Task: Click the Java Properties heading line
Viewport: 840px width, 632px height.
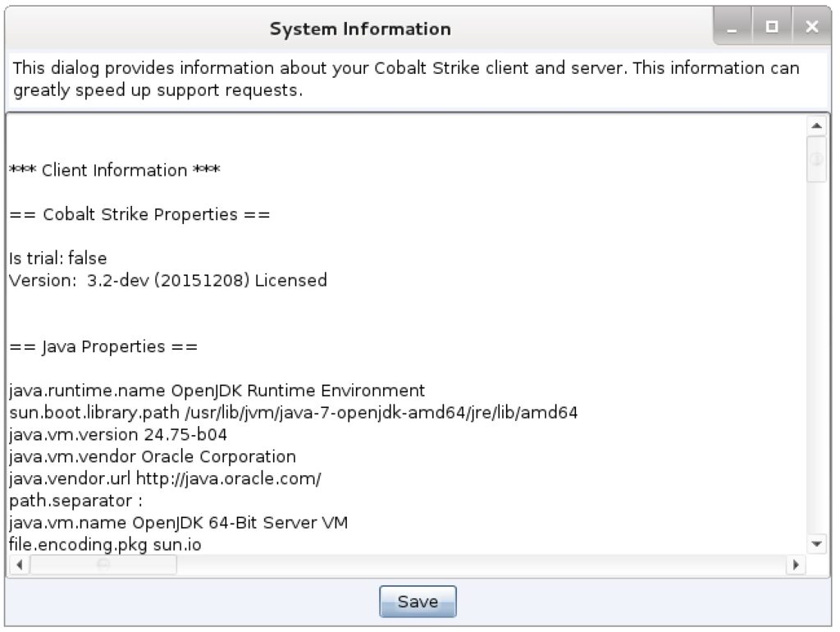Action: [x=103, y=346]
